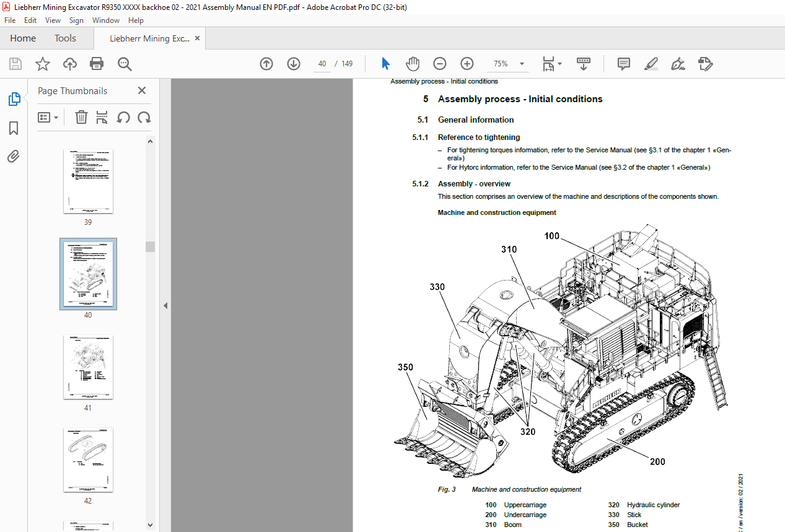Click thumbnail scrollbar up arrow
This screenshot has width=785, height=532.
click(150, 141)
